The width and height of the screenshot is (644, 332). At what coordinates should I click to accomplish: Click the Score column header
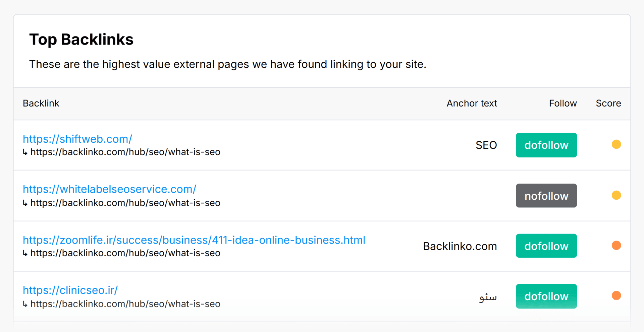pos(608,103)
